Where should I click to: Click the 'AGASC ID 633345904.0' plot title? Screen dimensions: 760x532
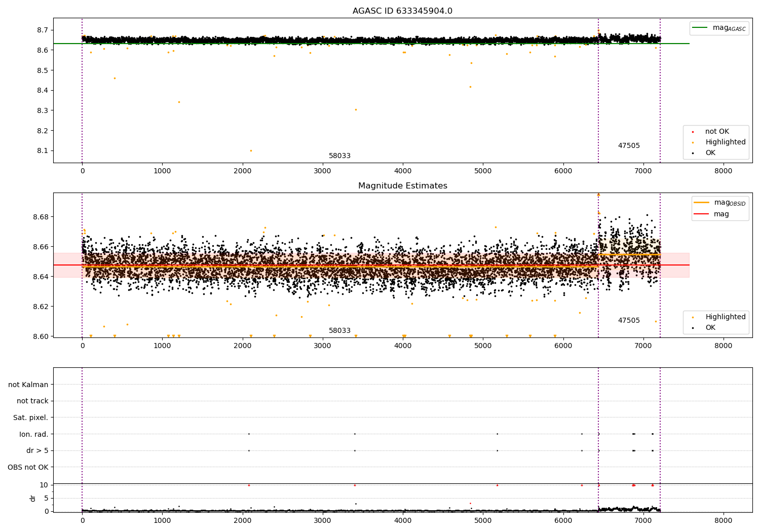[x=402, y=11]
